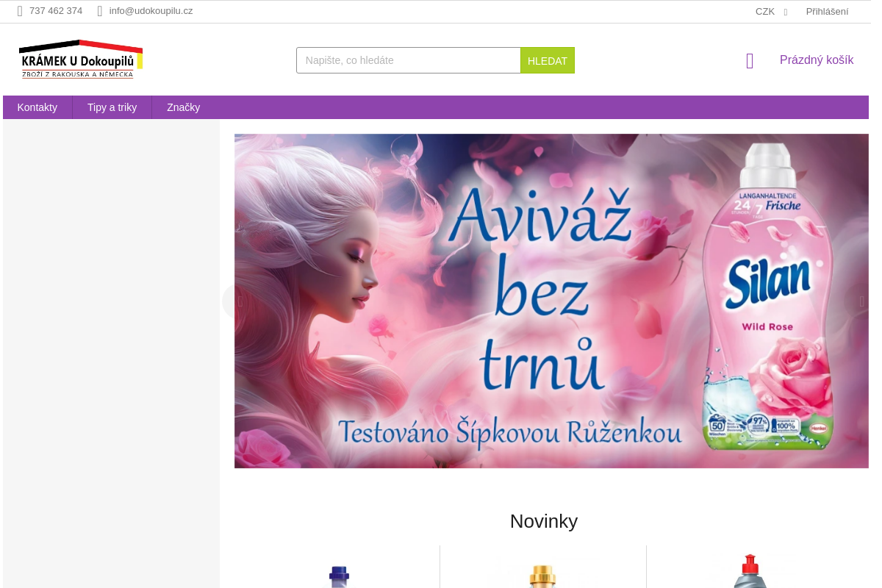Screen dimensions: 882x588
Task: Open the Značky menu item
Action: point(183,107)
